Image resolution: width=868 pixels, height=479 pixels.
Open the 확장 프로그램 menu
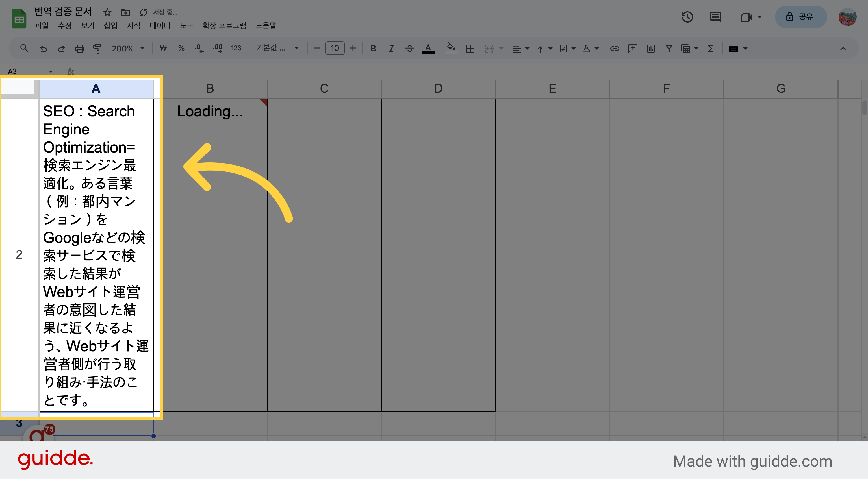tap(224, 26)
